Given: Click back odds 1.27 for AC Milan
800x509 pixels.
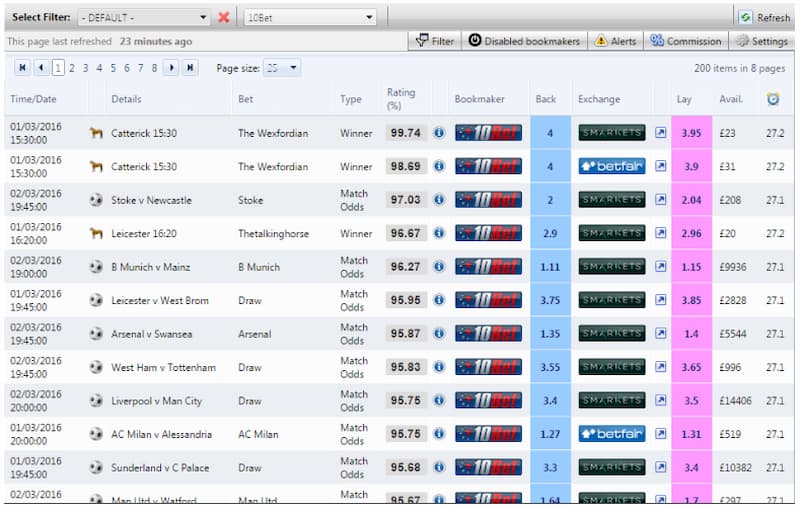Looking at the screenshot, I should tap(550, 434).
